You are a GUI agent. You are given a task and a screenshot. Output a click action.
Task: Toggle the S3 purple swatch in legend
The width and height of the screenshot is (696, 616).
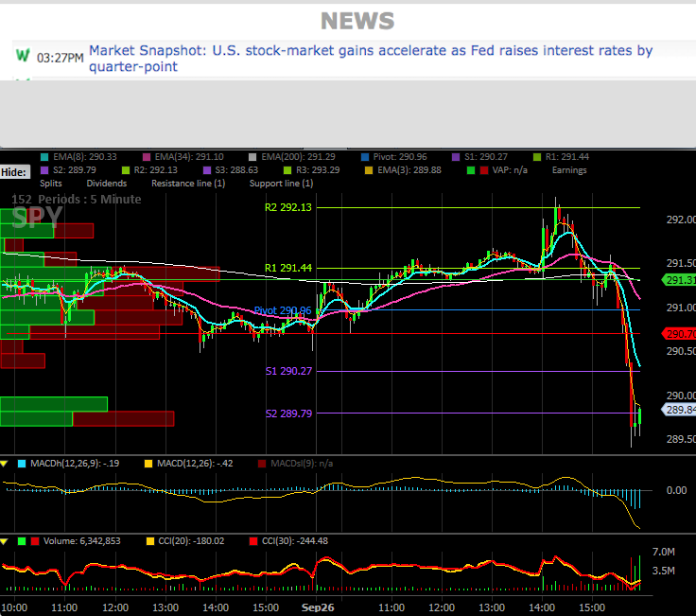[207, 170]
